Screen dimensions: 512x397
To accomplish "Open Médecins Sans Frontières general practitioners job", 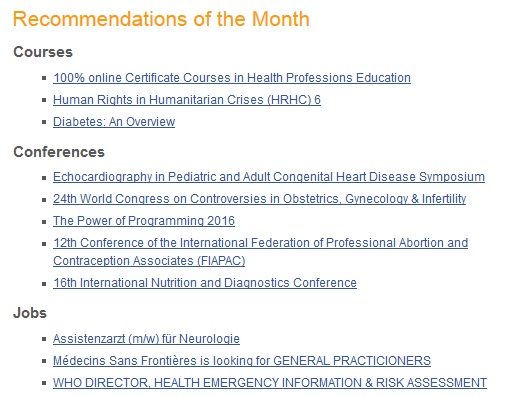I will tap(242, 361).
